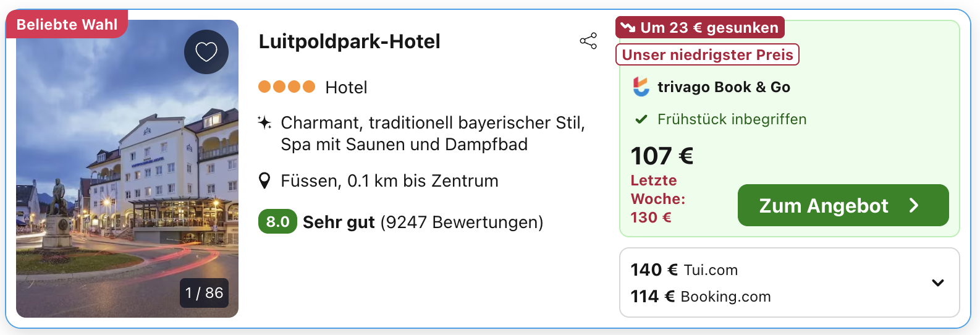
Task: Click the green checkmark beside Frühstück inbegriffen
Action: (641, 119)
